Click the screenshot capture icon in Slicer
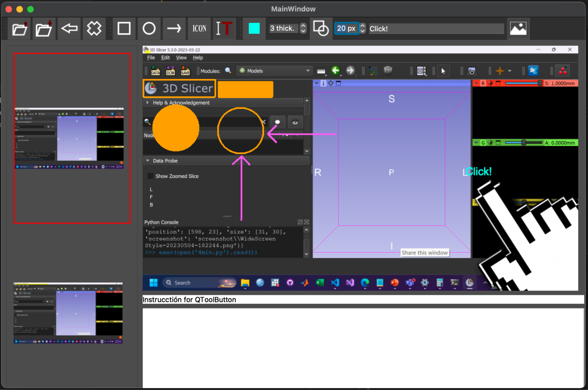 (x=472, y=71)
